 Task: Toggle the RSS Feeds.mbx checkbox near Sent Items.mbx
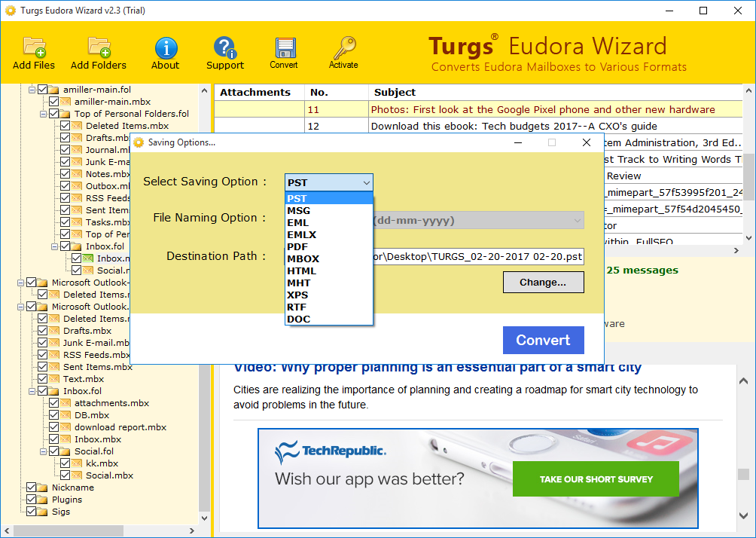click(42, 355)
